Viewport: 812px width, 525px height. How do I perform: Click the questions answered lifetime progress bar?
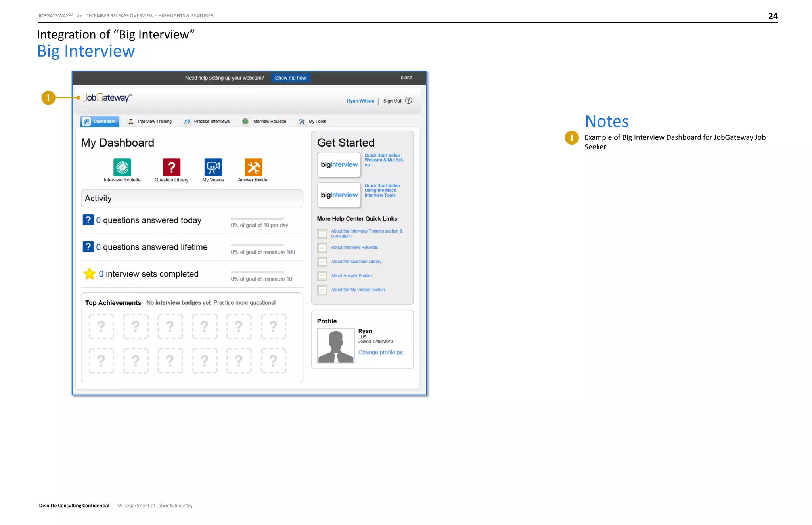click(x=257, y=245)
